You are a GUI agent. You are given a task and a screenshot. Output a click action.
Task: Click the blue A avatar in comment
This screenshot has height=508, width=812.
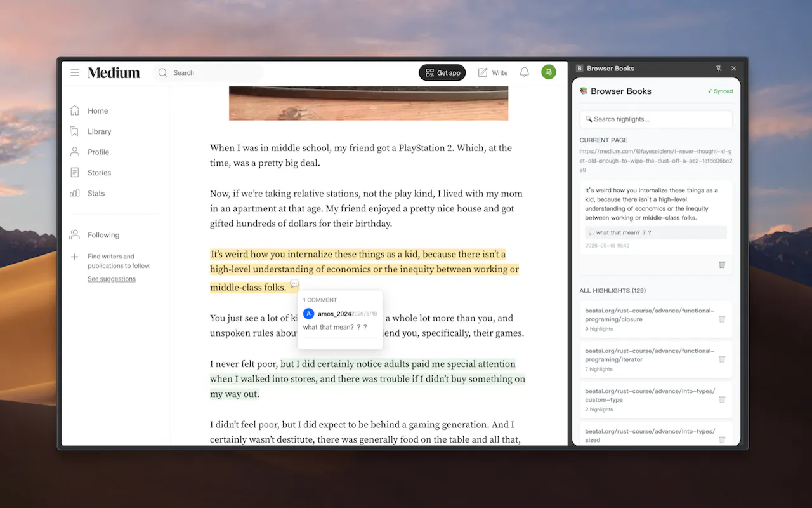[308, 314]
